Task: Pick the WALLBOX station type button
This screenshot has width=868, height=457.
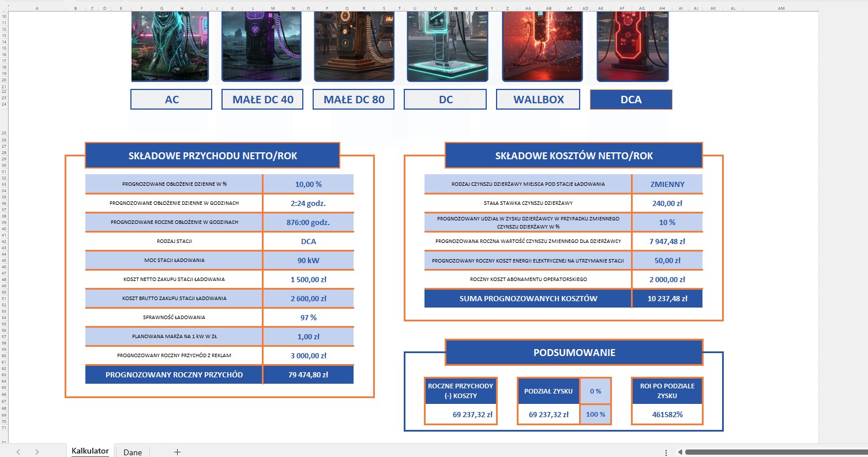Action: pyautogui.click(x=538, y=99)
